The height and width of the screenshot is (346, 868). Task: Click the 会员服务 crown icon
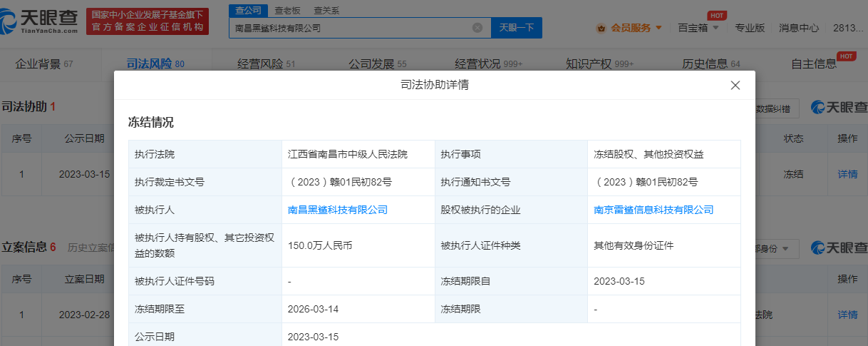coord(600,28)
